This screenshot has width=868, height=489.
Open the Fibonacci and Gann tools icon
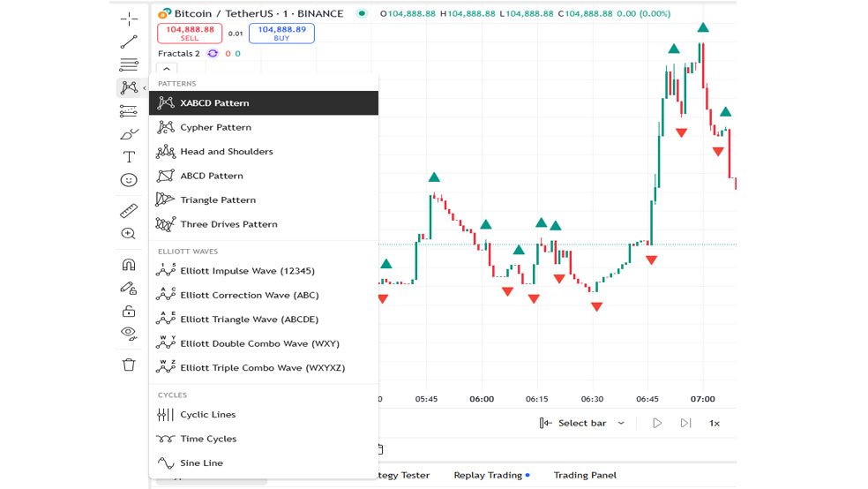click(x=129, y=64)
